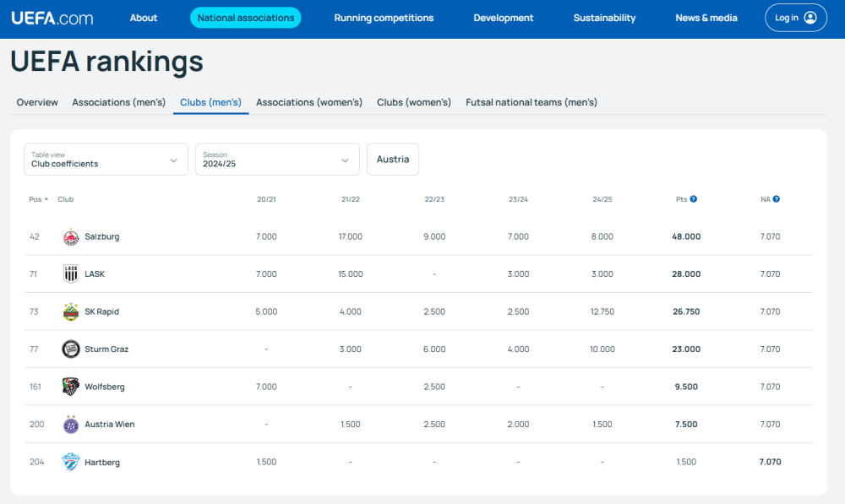This screenshot has width=845, height=504.
Task: Click the NA column info icon
Action: (777, 199)
